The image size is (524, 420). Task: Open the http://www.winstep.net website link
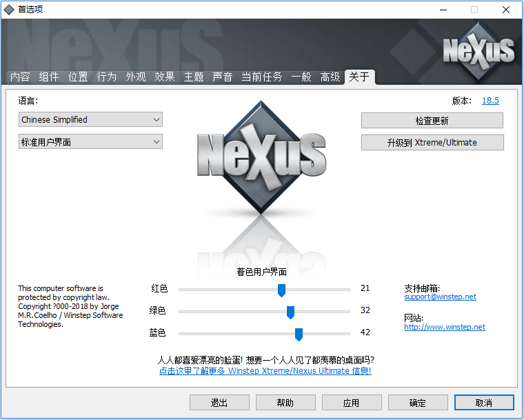(x=445, y=327)
